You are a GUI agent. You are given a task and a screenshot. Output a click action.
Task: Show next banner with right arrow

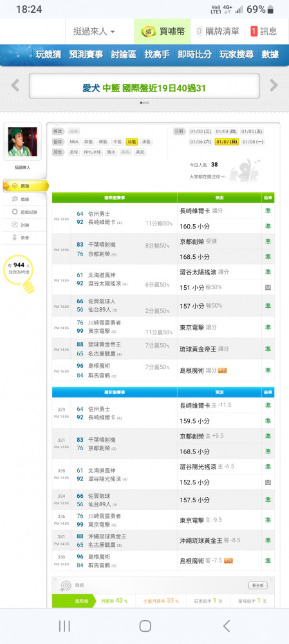(274, 86)
